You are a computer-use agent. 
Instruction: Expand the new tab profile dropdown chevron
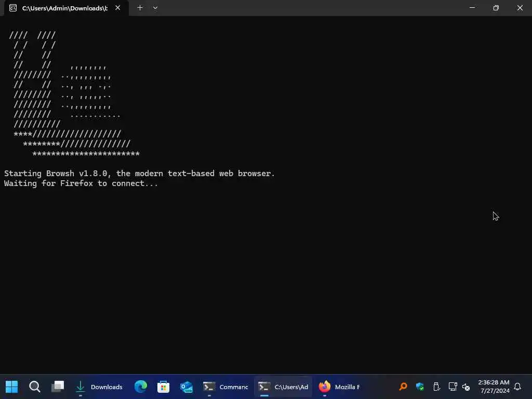155,8
